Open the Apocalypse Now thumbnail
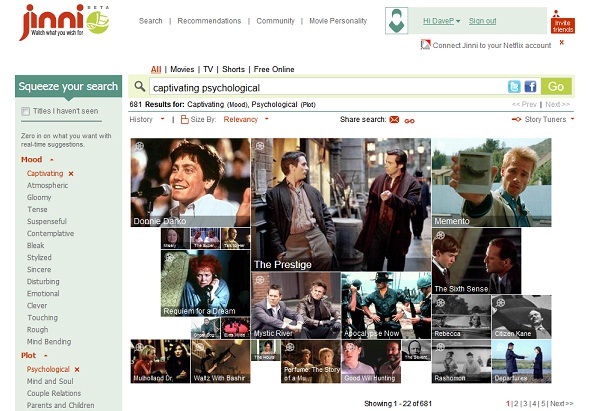This screenshot has height=411, width=590. [386, 306]
